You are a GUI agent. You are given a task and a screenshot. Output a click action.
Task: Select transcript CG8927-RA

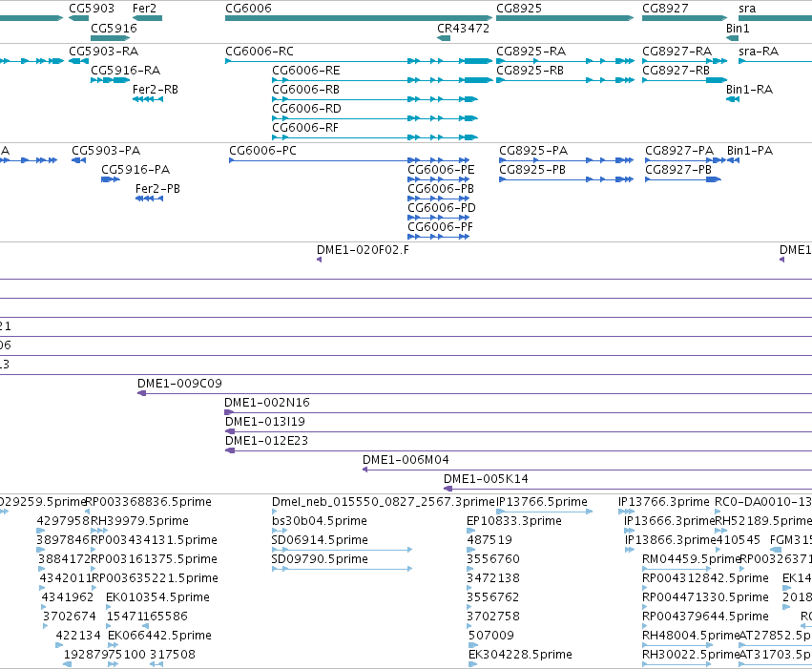click(x=684, y=61)
